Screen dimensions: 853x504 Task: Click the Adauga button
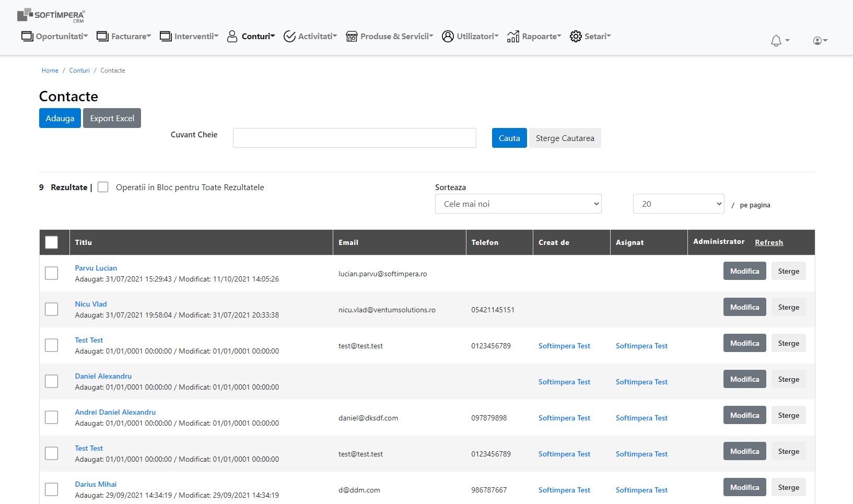pos(60,118)
